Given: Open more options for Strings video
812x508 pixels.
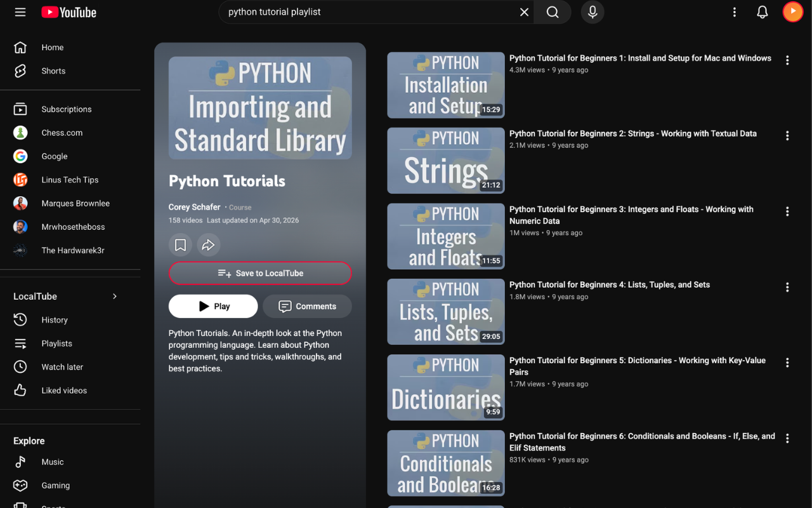Looking at the screenshot, I should [787, 136].
